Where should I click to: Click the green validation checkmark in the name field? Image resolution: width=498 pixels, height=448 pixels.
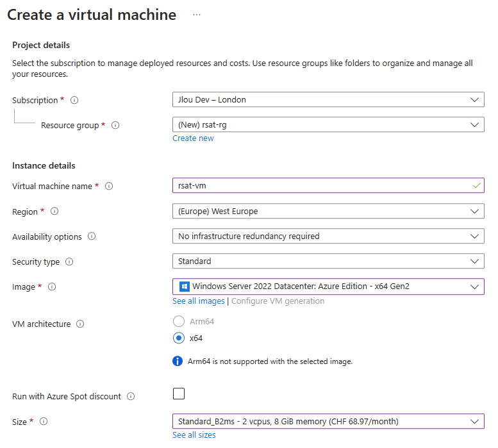(x=476, y=185)
